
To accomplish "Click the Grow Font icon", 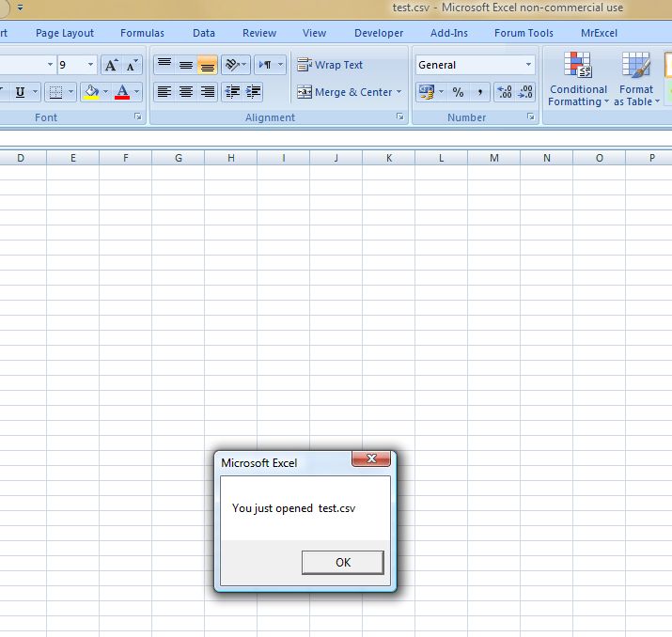I will [111, 65].
